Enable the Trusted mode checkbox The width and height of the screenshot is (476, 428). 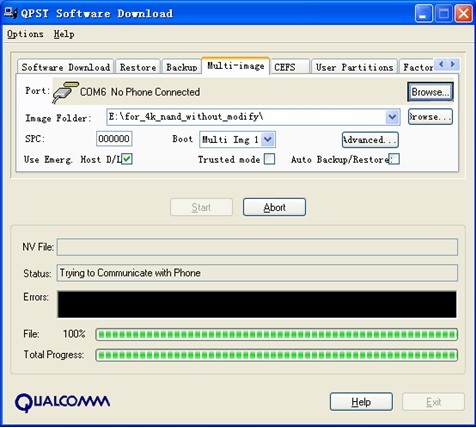tap(269, 159)
